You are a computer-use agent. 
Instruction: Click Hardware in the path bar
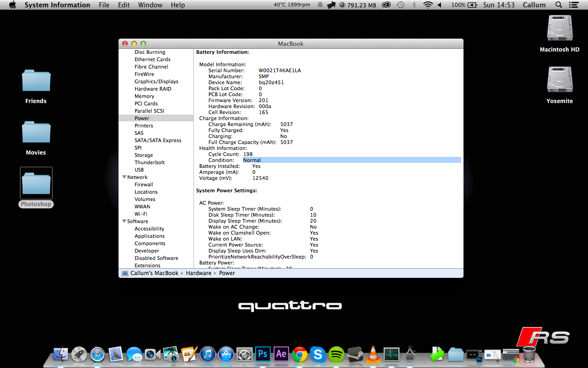pyautogui.click(x=198, y=273)
